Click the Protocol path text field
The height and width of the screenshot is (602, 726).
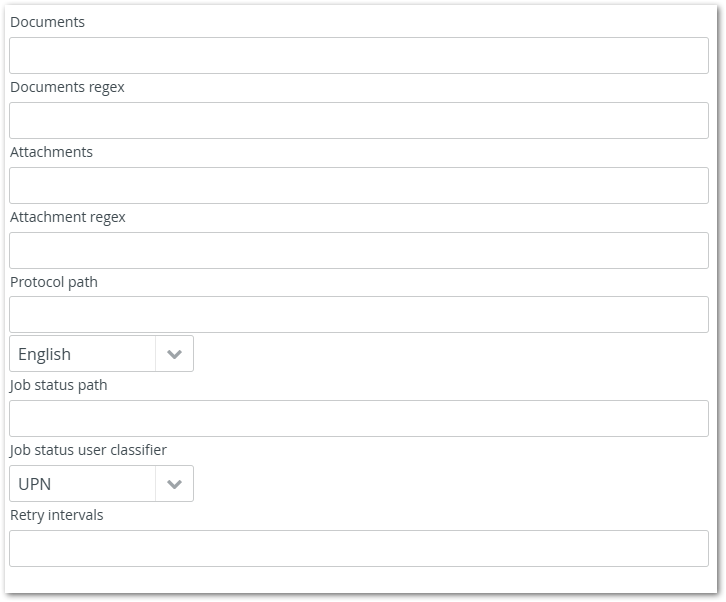click(x=358, y=315)
